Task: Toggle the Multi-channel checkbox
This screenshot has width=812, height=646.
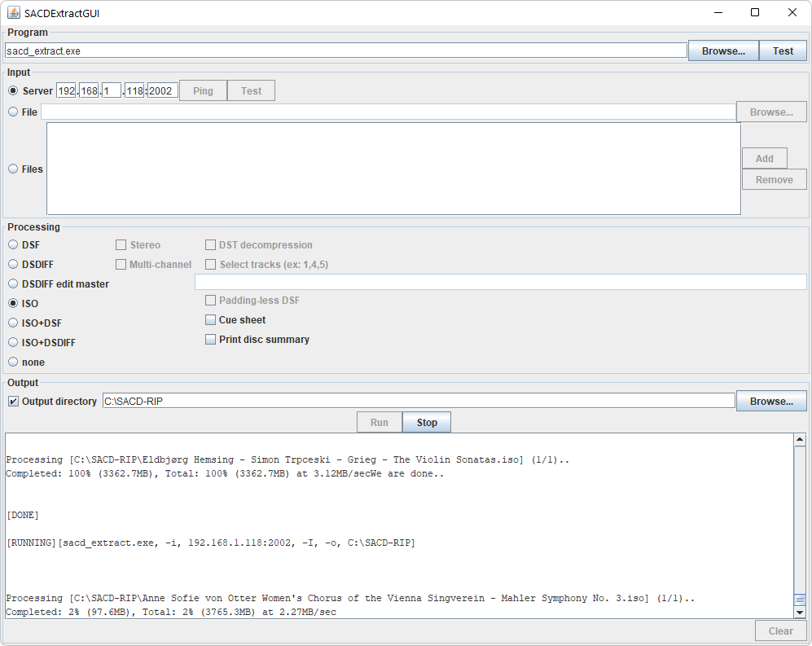Action: [121, 265]
